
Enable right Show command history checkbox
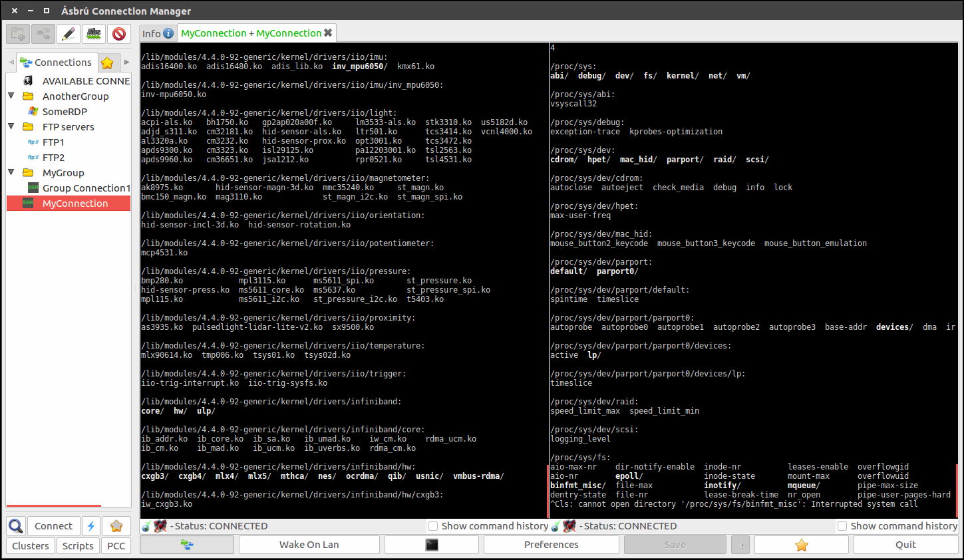tap(842, 526)
